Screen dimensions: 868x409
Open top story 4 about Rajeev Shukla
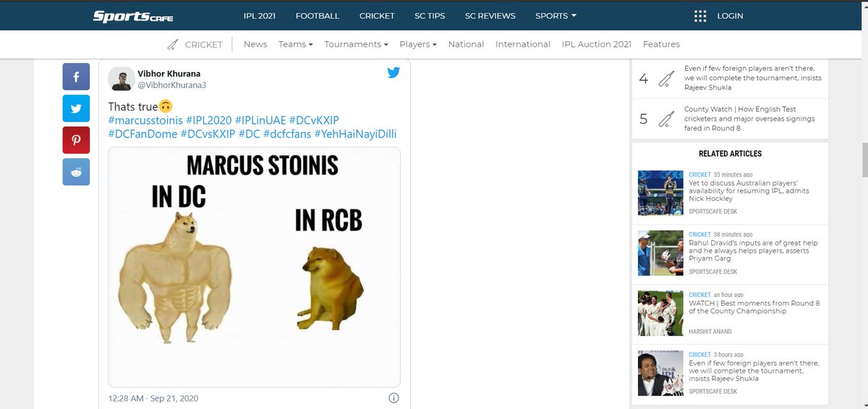pyautogui.click(x=752, y=78)
